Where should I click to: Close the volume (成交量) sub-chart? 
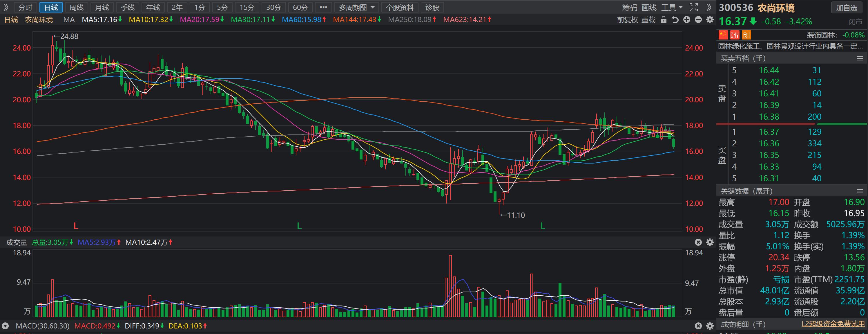(698, 242)
